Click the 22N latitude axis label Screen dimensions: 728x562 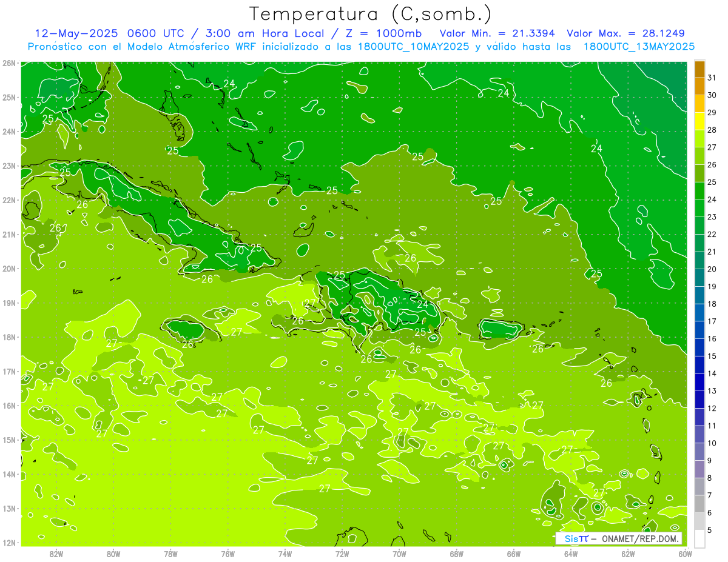(9, 200)
